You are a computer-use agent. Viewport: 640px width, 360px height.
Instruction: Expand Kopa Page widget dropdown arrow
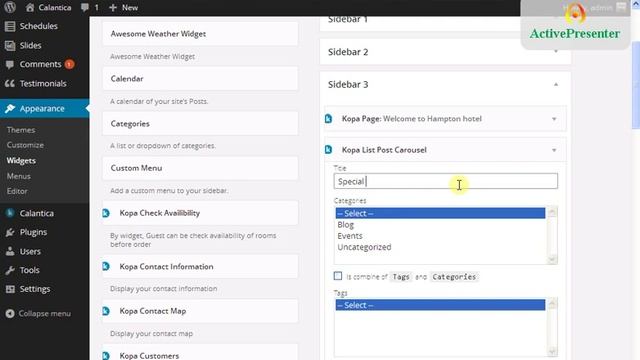[x=554, y=119]
